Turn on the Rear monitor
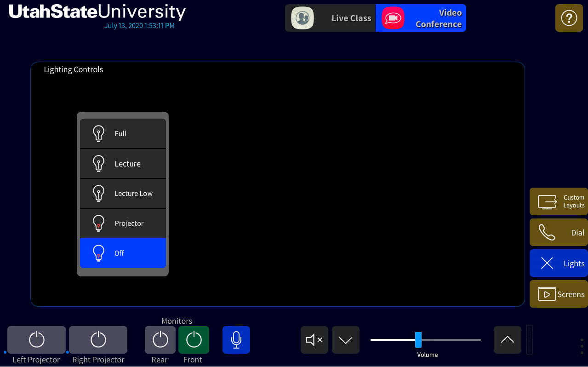This screenshot has height=367, width=588. click(160, 340)
